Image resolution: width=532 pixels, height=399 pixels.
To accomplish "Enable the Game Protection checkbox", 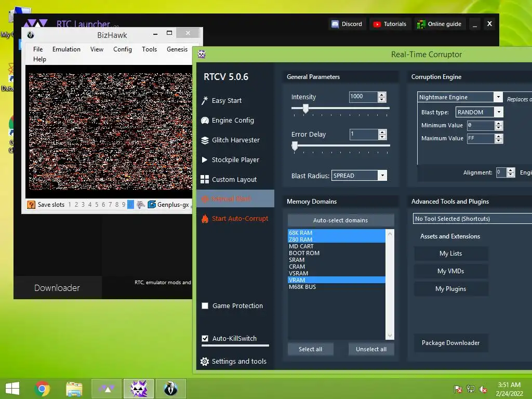I will tap(205, 305).
